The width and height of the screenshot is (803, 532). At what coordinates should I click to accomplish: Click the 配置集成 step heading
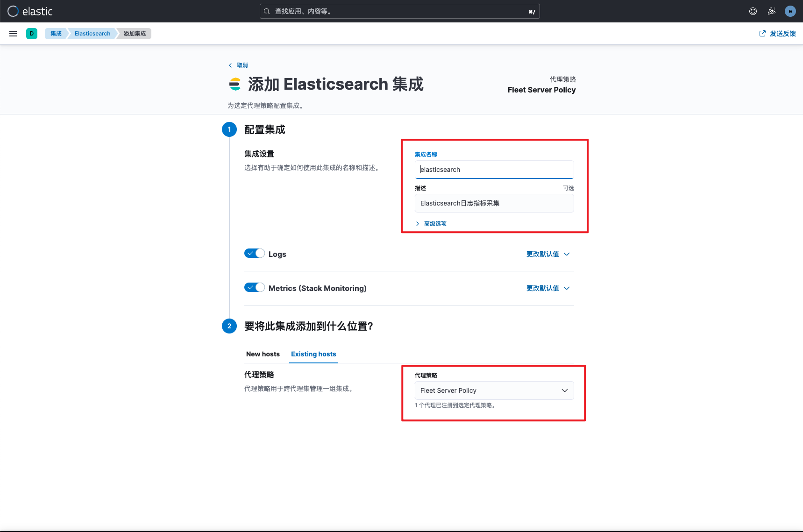(265, 129)
